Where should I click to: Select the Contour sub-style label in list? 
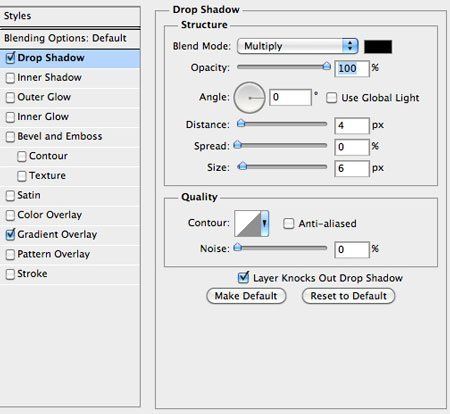48,156
